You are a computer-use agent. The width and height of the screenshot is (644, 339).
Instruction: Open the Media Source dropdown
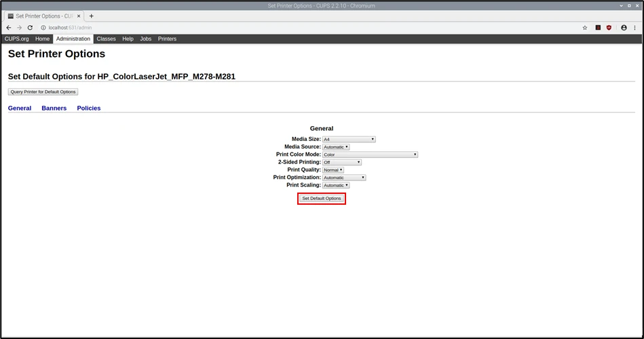336,147
